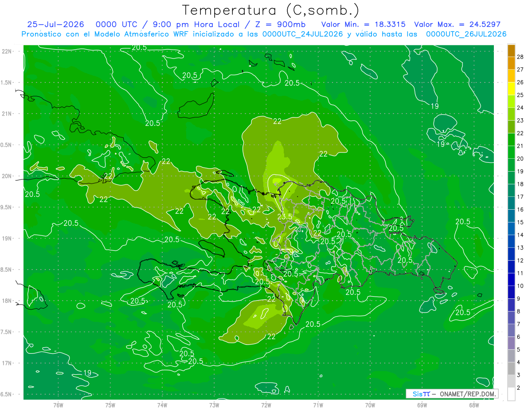Click the '21N' latitude label

pos(7,114)
